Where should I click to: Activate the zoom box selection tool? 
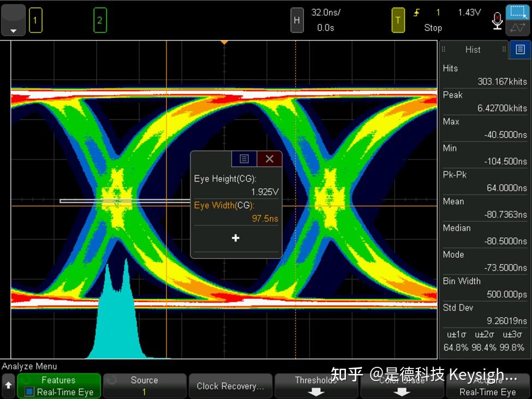pyautogui.click(x=518, y=13)
